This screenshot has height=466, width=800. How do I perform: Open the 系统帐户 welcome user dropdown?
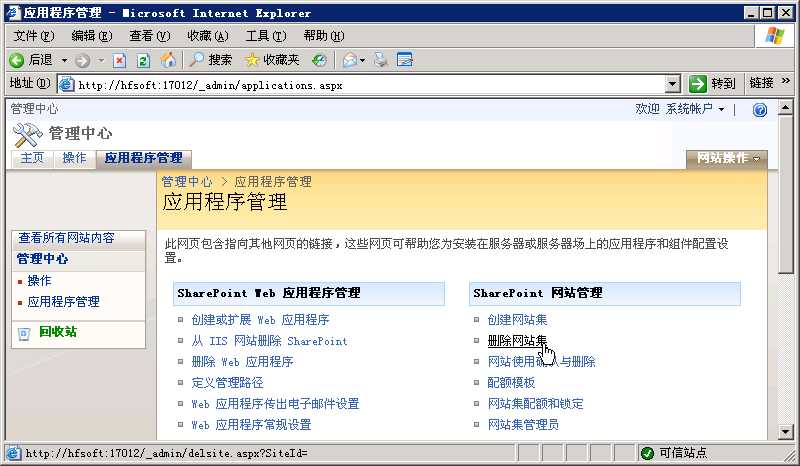point(694,109)
